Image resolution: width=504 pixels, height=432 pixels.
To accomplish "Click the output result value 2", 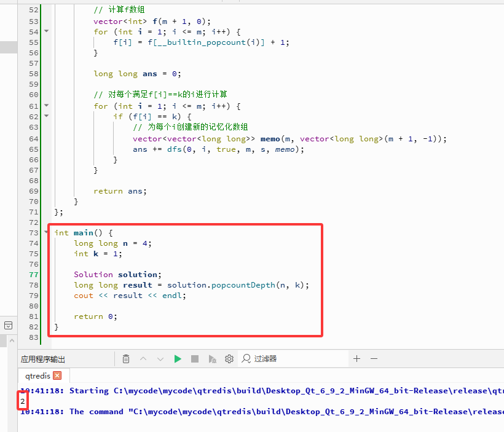I will tap(23, 401).
